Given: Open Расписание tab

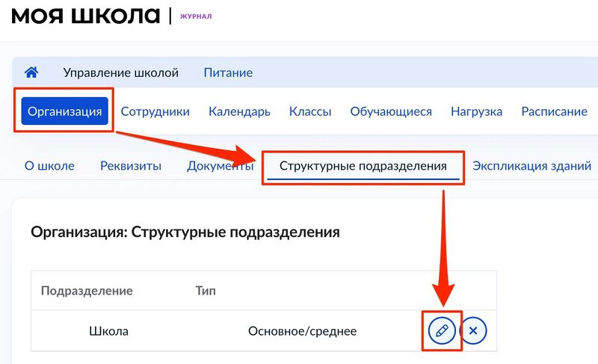Looking at the screenshot, I should tap(554, 111).
